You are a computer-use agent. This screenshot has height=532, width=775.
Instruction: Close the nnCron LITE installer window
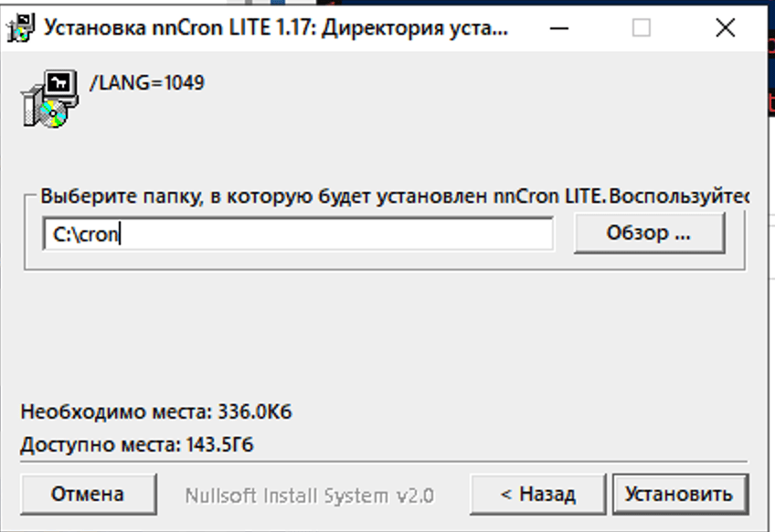(726, 28)
